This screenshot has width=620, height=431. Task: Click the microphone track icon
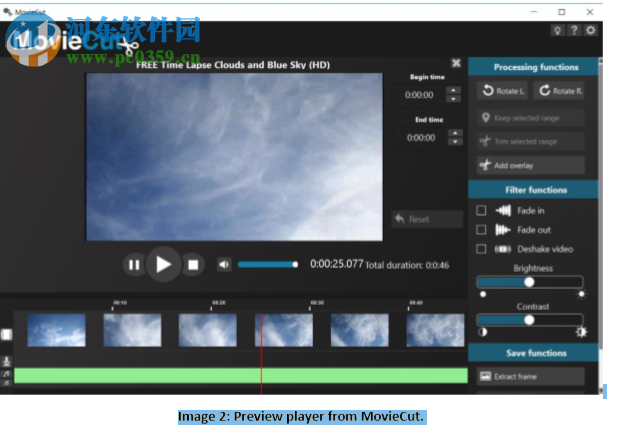coord(6,361)
